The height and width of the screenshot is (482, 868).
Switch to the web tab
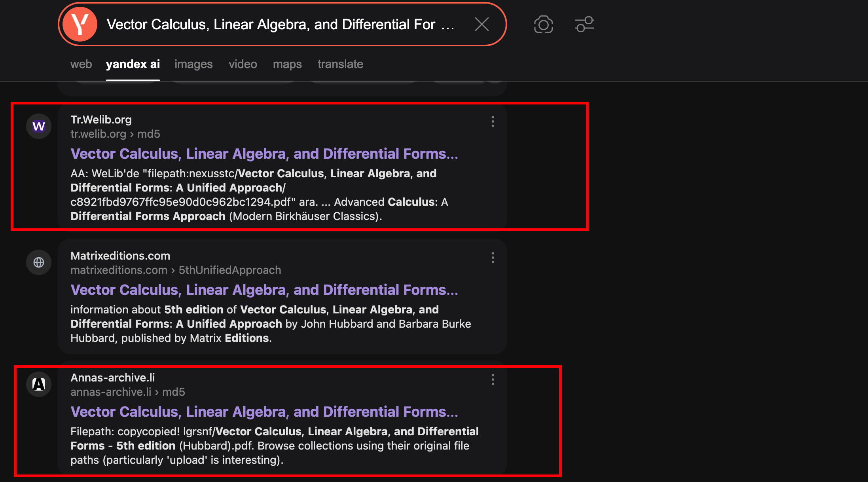tap(81, 64)
